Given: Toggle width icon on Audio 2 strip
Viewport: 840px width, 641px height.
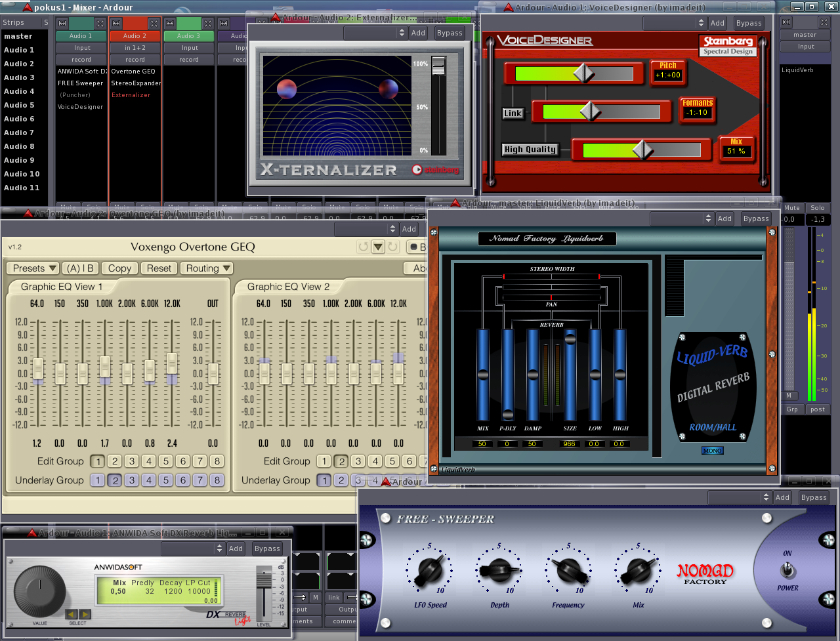Looking at the screenshot, I should tap(116, 24).
